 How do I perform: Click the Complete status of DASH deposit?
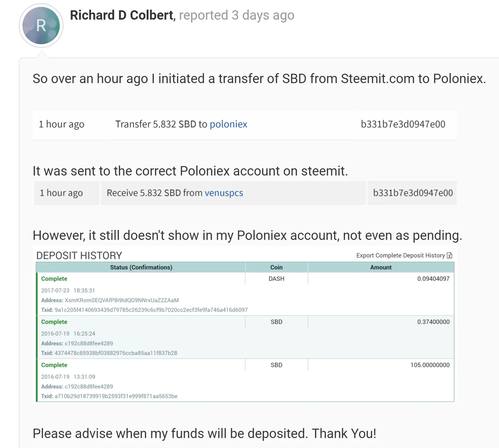pyautogui.click(x=54, y=279)
